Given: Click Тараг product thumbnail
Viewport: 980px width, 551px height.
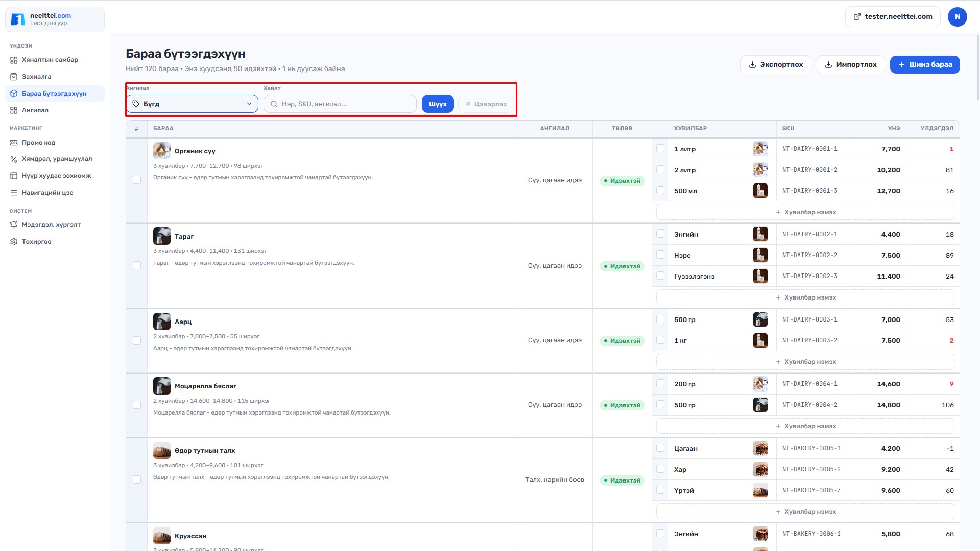Looking at the screenshot, I should coord(162,236).
